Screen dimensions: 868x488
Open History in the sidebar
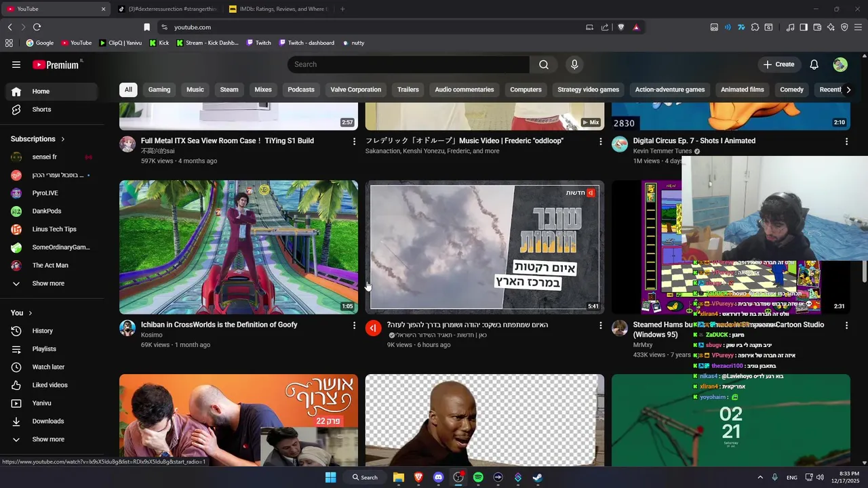(52, 331)
